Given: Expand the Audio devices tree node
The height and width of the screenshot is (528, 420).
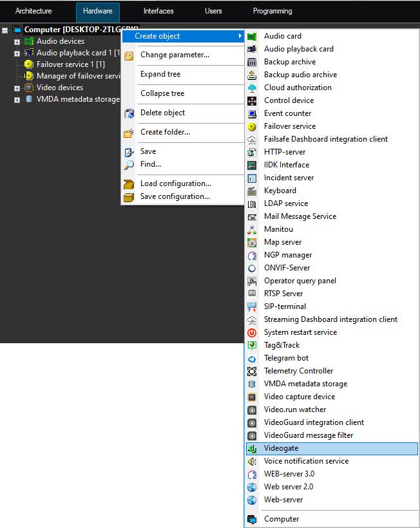Looking at the screenshot, I should pos(17,41).
